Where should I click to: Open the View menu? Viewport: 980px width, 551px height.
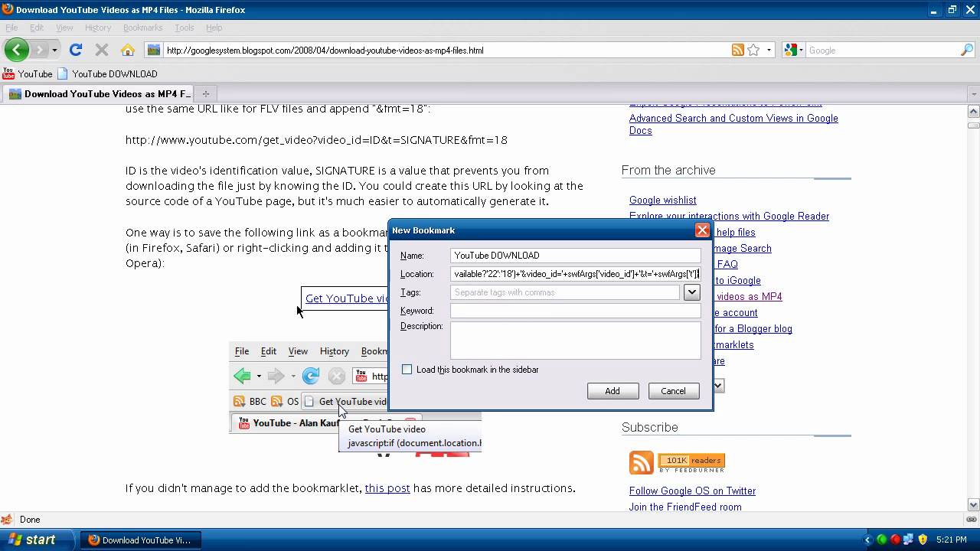pos(64,28)
